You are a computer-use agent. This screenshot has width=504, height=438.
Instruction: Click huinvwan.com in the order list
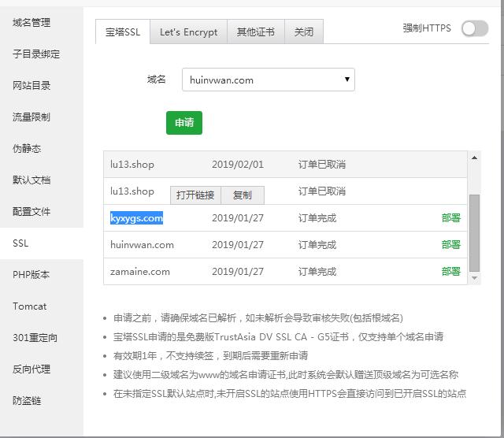[x=142, y=245]
